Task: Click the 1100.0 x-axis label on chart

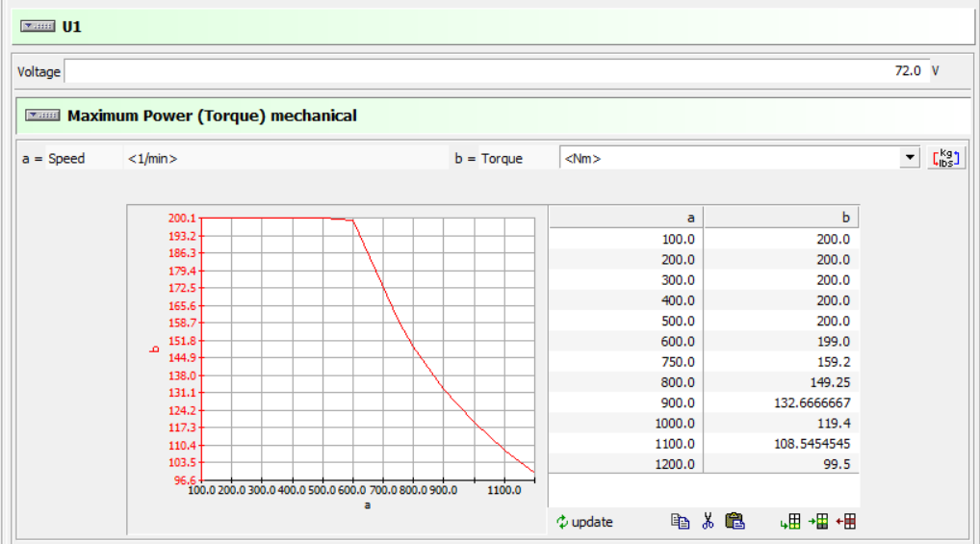Action: [x=504, y=490]
